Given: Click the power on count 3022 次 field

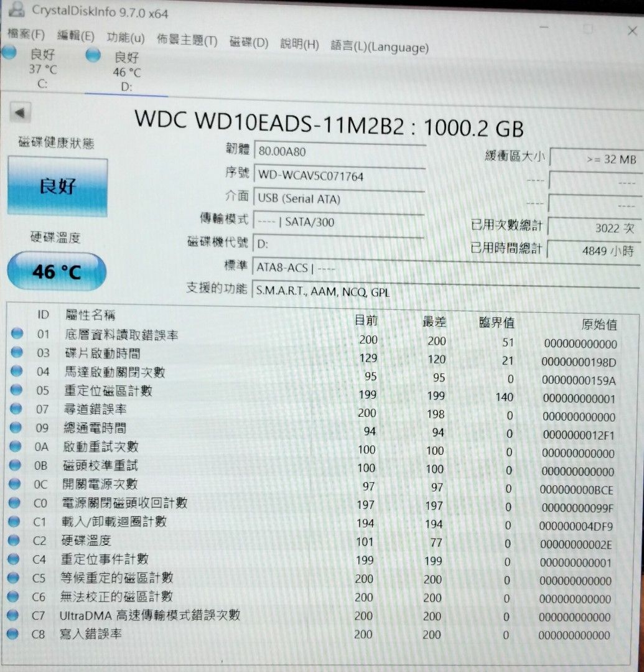Looking at the screenshot, I should click(x=595, y=228).
